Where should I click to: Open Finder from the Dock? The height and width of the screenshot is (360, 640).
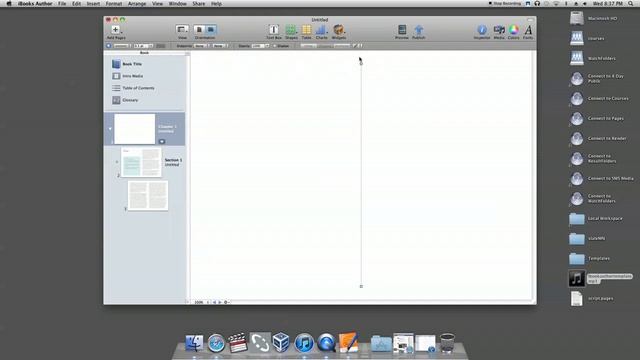194,343
